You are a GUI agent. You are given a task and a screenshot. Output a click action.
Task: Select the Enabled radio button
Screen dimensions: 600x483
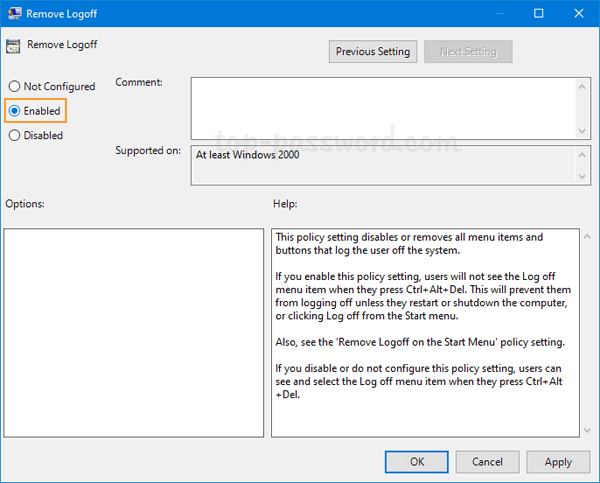pyautogui.click(x=14, y=111)
